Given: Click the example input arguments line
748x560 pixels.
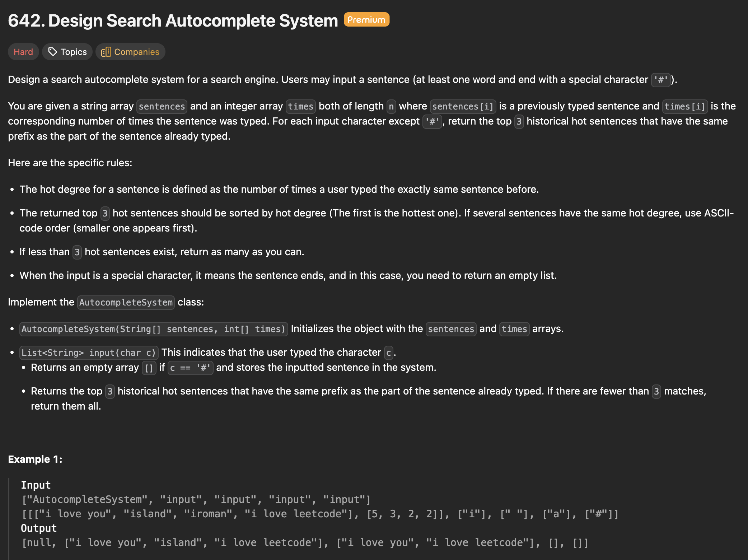Looking at the screenshot, I should point(320,514).
